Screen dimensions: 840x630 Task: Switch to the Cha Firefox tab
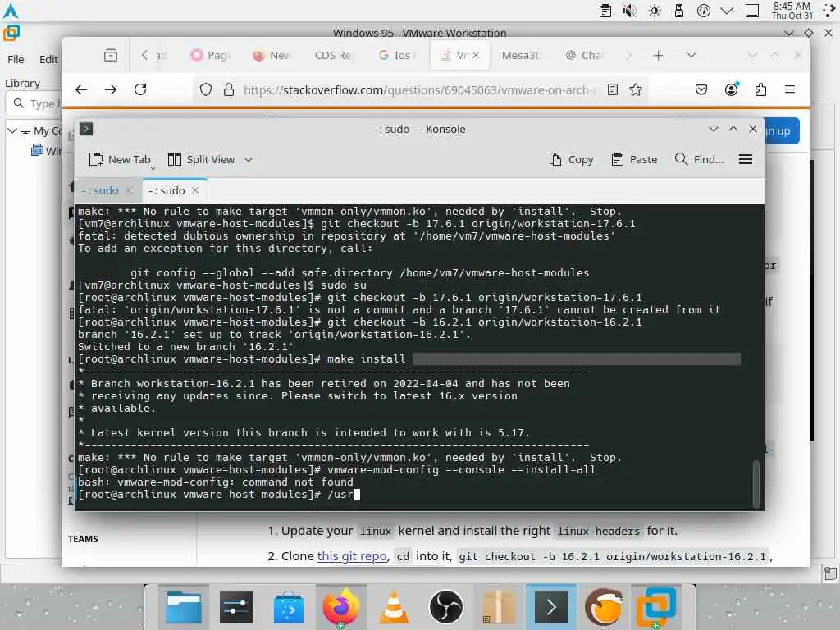pyautogui.click(x=584, y=55)
